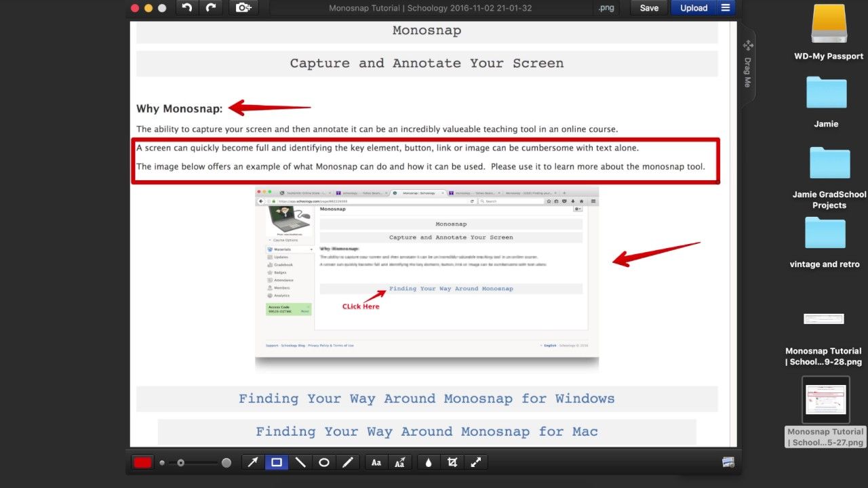The width and height of the screenshot is (868, 488).
Task: Open the Upload options menu
Action: (726, 8)
